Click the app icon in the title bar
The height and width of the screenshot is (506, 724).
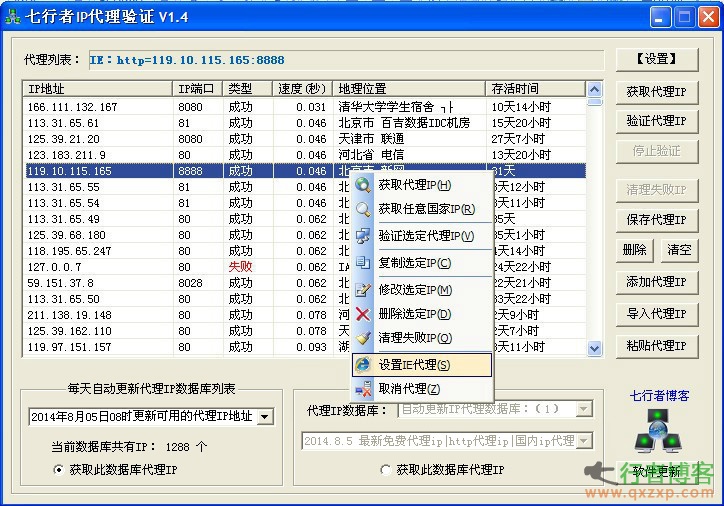coord(12,17)
